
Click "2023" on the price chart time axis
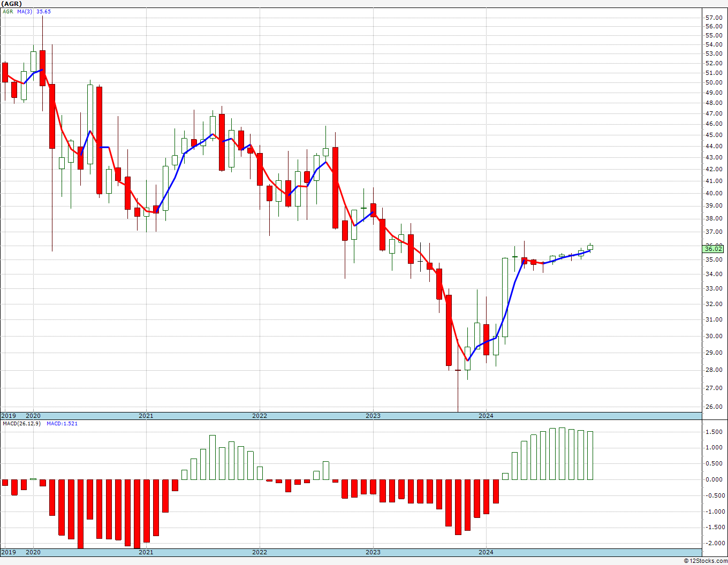pos(373,416)
